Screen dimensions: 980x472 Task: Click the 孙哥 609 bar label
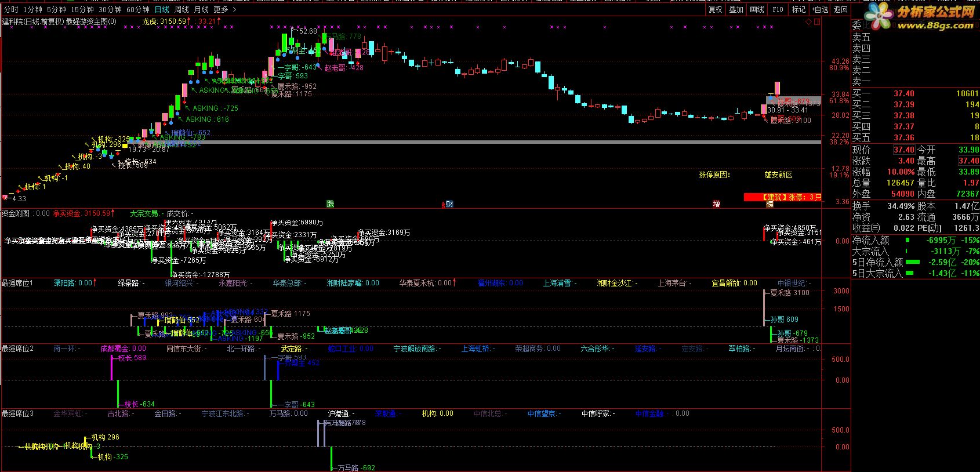point(784,319)
